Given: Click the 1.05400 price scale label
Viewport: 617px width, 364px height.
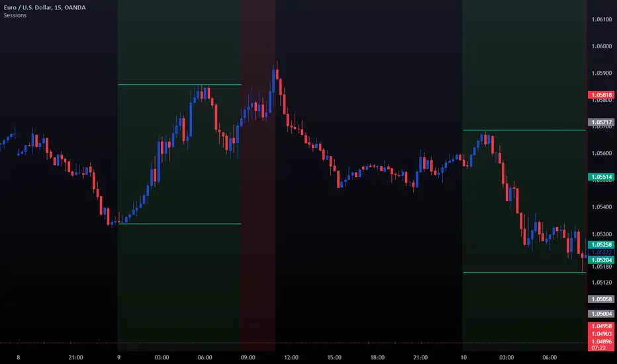Looking at the screenshot, I should (x=602, y=206).
